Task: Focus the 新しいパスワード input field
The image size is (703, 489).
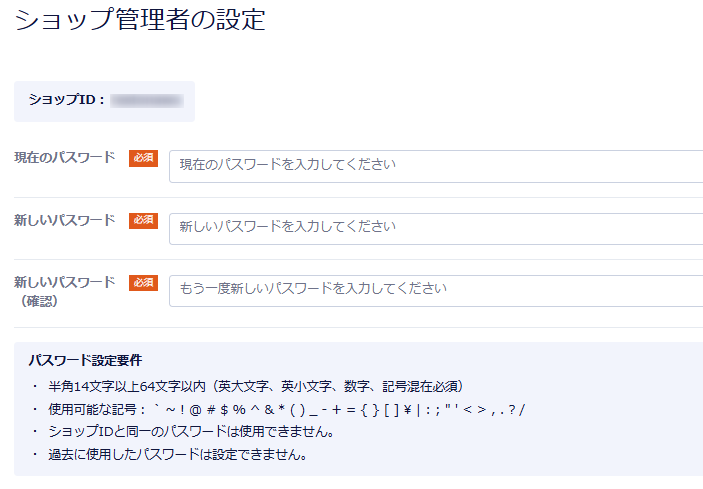Action: 436,227
